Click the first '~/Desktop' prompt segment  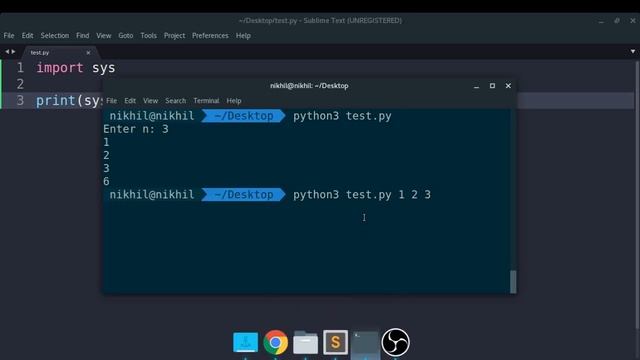[x=243, y=116]
